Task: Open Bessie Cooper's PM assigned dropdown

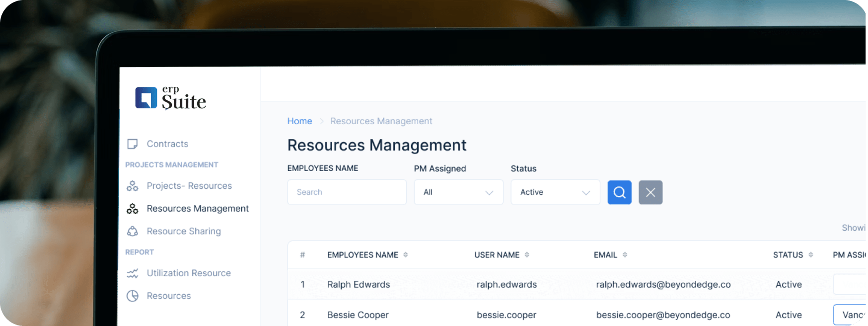Action: point(850,315)
